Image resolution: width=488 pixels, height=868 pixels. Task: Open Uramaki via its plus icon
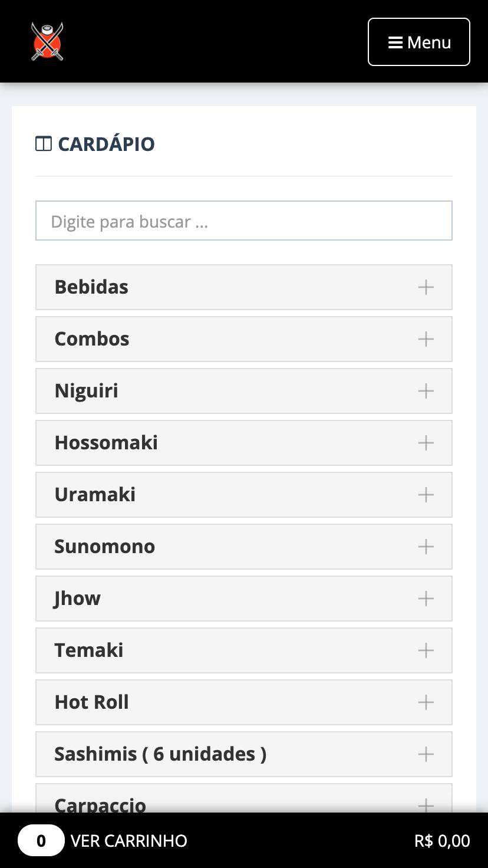[x=426, y=495]
